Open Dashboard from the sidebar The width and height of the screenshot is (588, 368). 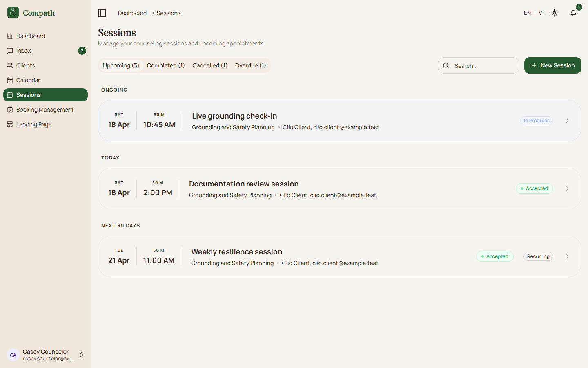pyautogui.click(x=31, y=36)
